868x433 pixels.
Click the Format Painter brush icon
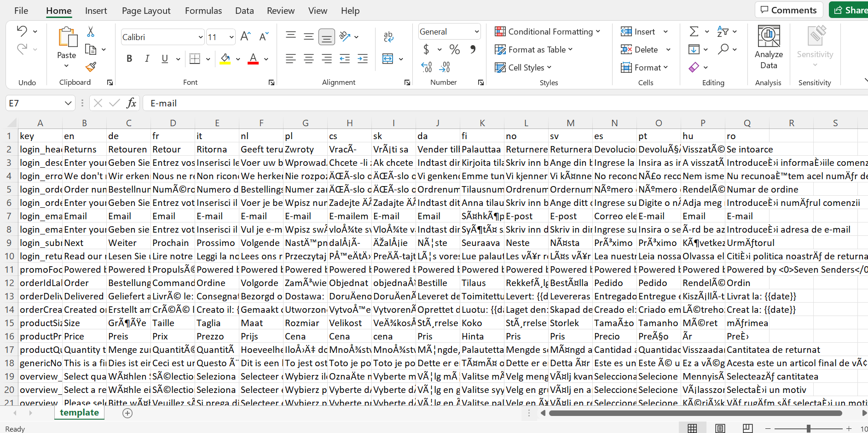[x=91, y=67]
